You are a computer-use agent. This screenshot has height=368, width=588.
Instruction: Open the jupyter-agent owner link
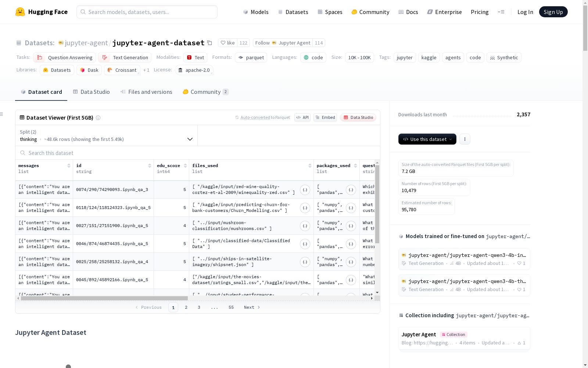pyautogui.click(x=86, y=43)
